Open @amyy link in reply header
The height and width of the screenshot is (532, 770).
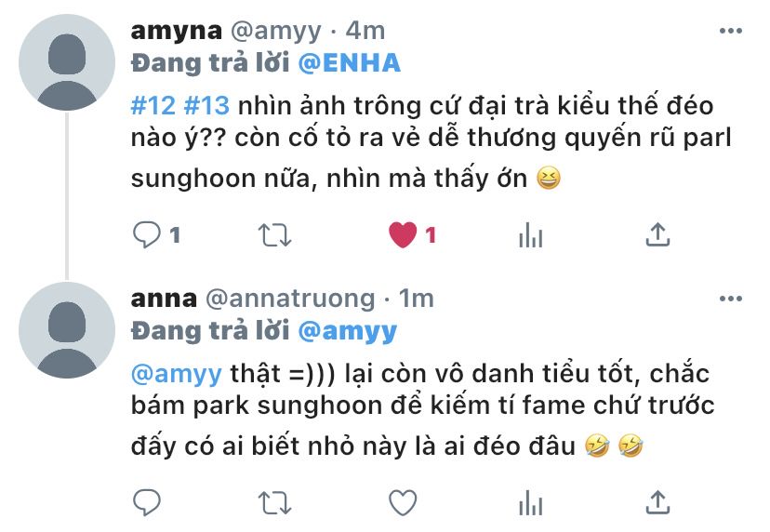(x=347, y=332)
